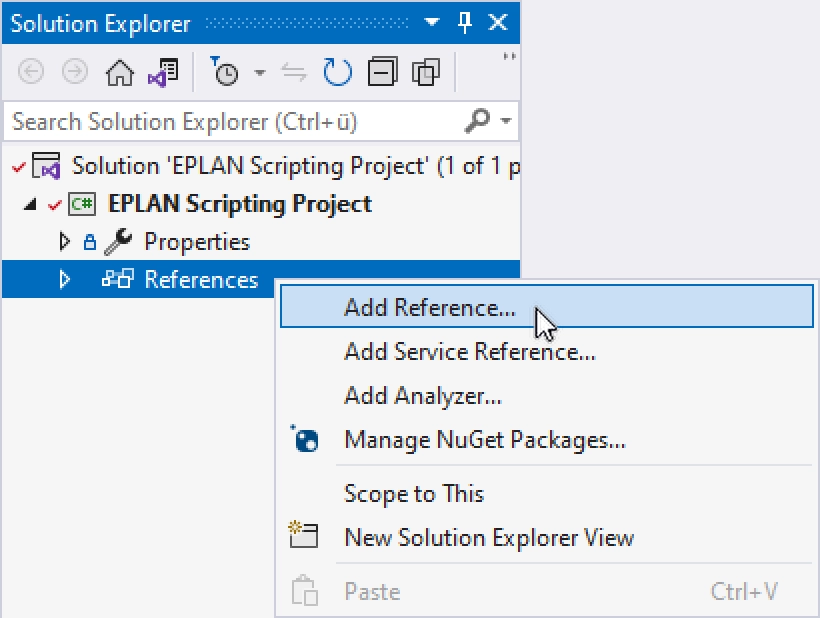Click the red check mark beside the solution
The width and height of the screenshot is (820, 618).
(x=19, y=167)
